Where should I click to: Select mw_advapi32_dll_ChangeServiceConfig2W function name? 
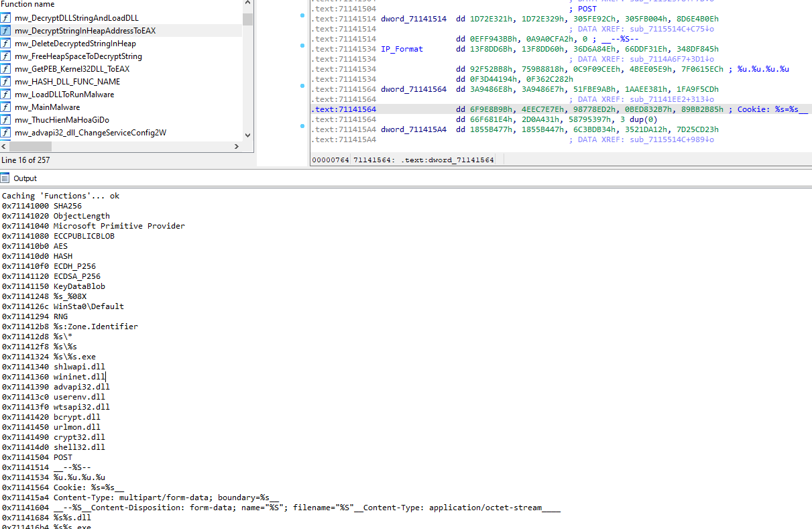point(91,133)
